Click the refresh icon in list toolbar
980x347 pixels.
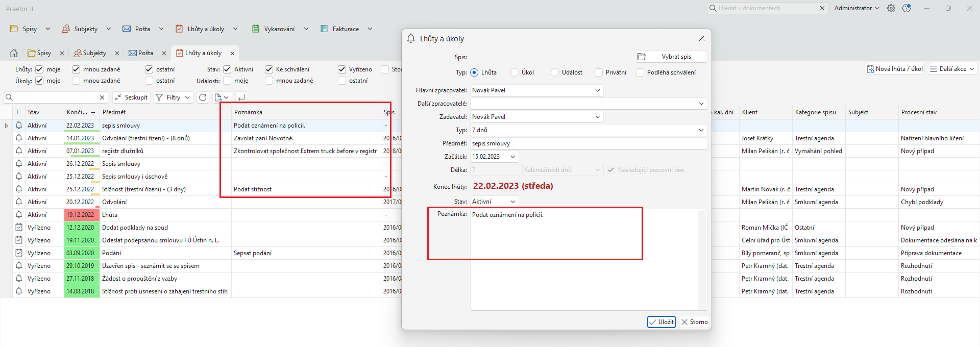pos(203,97)
